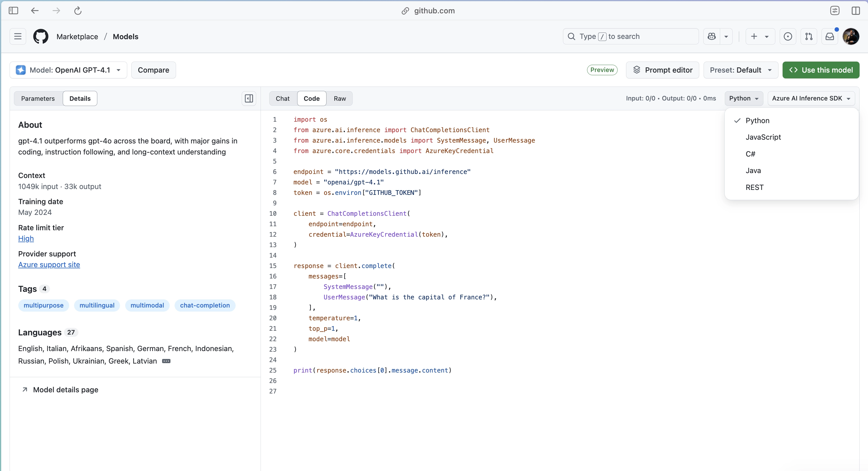This screenshot has height=471, width=868.
Task: Select JavaScript in the language menu
Action: pos(791,137)
